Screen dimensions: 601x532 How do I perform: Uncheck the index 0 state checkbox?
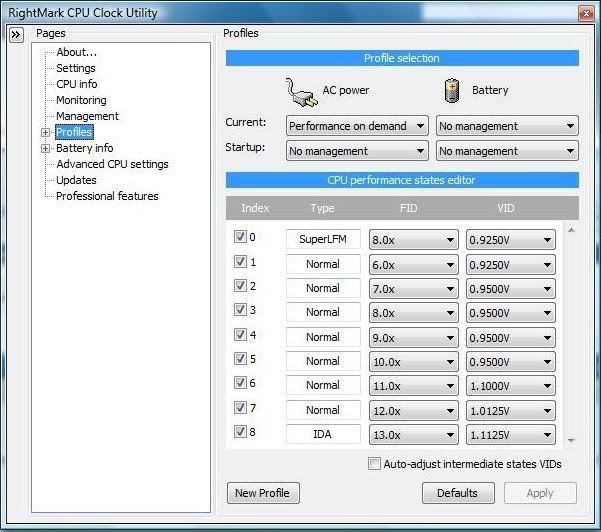tap(240, 236)
